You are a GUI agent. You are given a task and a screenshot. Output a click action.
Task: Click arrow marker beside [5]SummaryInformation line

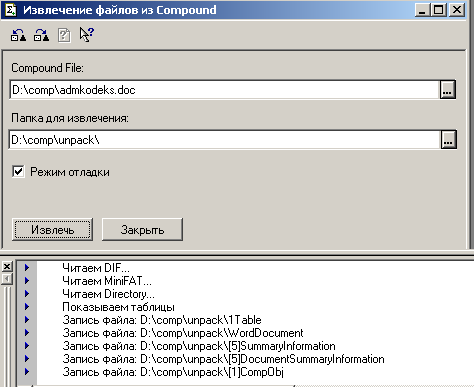[x=27, y=345]
